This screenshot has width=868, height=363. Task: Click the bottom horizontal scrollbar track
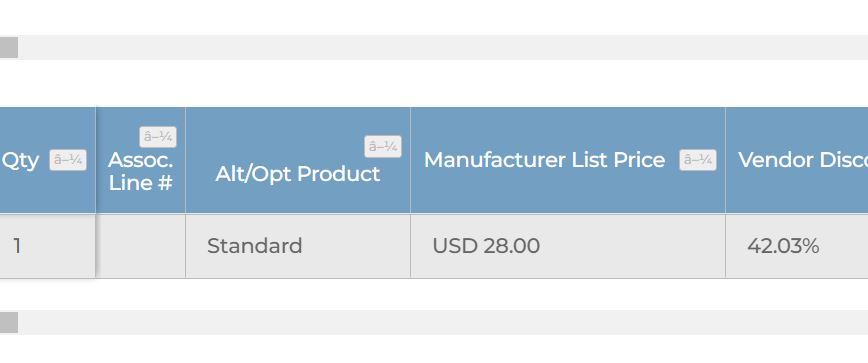(x=443, y=323)
